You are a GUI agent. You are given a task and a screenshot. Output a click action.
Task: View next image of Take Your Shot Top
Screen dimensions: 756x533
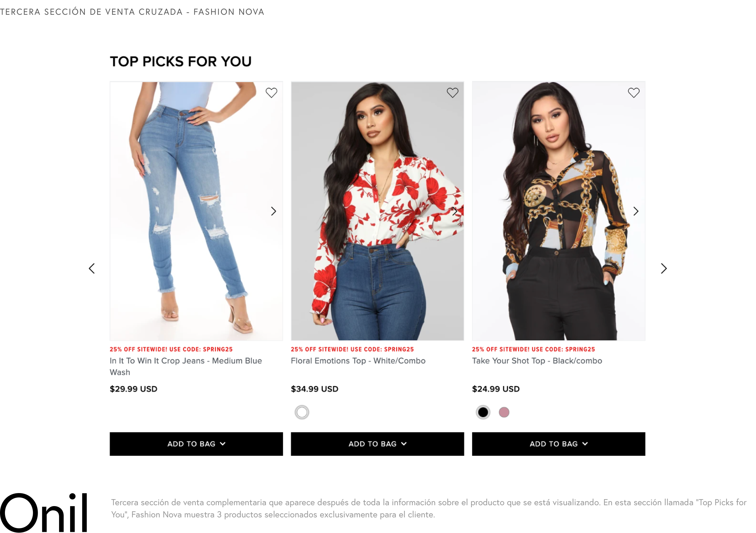click(x=636, y=211)
